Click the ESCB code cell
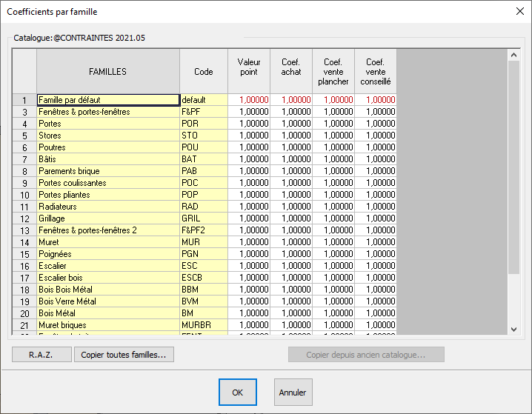 tap(203, 278)
